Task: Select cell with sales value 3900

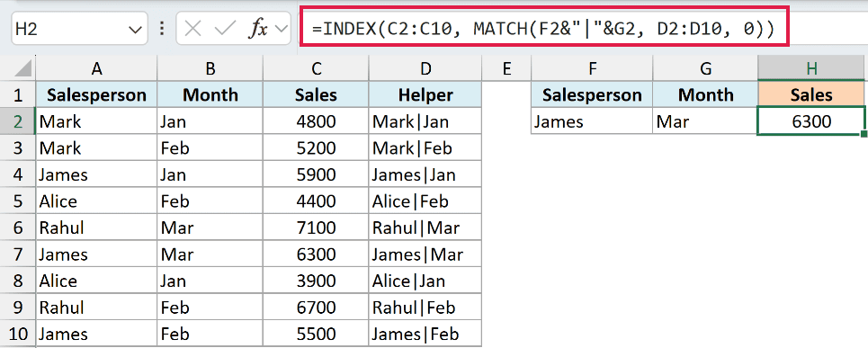Action: click(x=316, y=281)
